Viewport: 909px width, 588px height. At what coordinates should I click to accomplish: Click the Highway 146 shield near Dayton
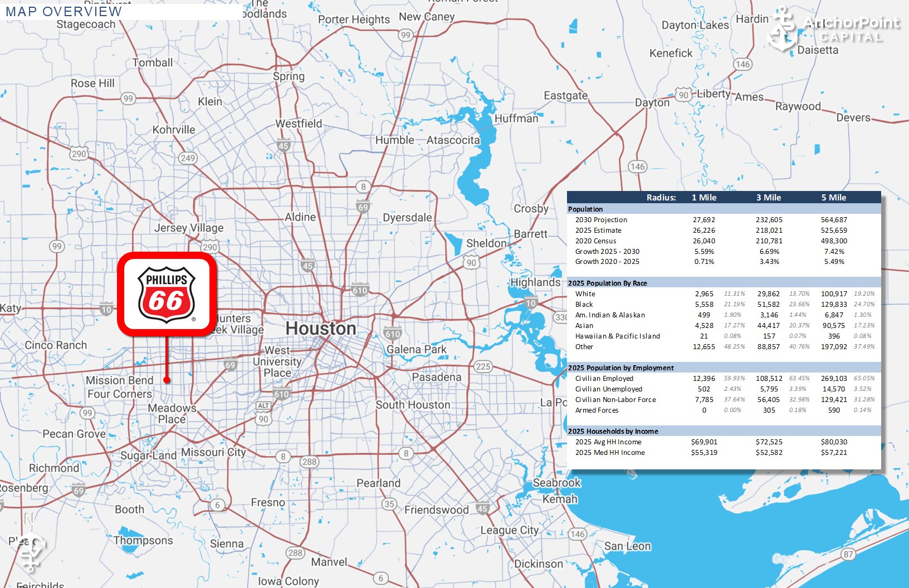pyautogui.click(x=637, y=166)
